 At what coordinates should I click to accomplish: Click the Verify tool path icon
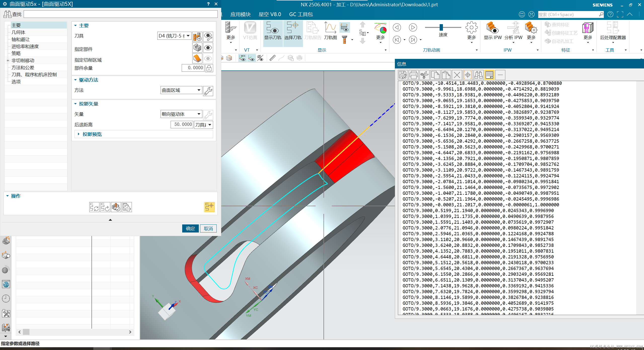116,207
